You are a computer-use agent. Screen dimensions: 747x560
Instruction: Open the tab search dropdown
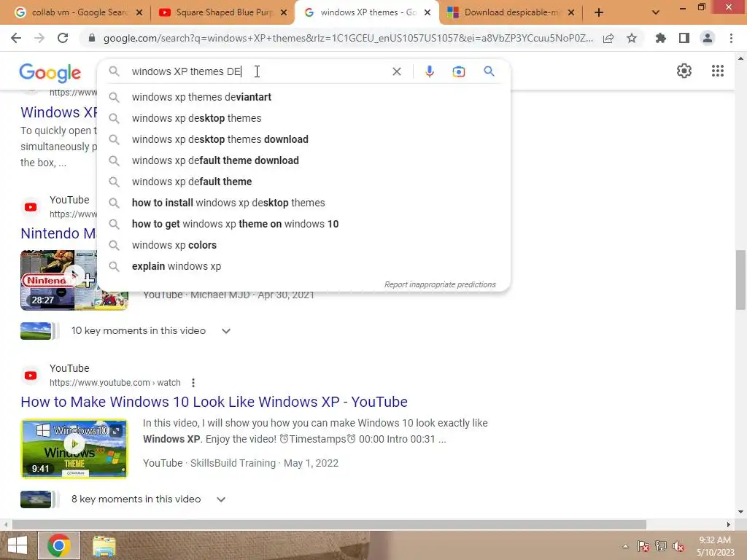point(656,12)
